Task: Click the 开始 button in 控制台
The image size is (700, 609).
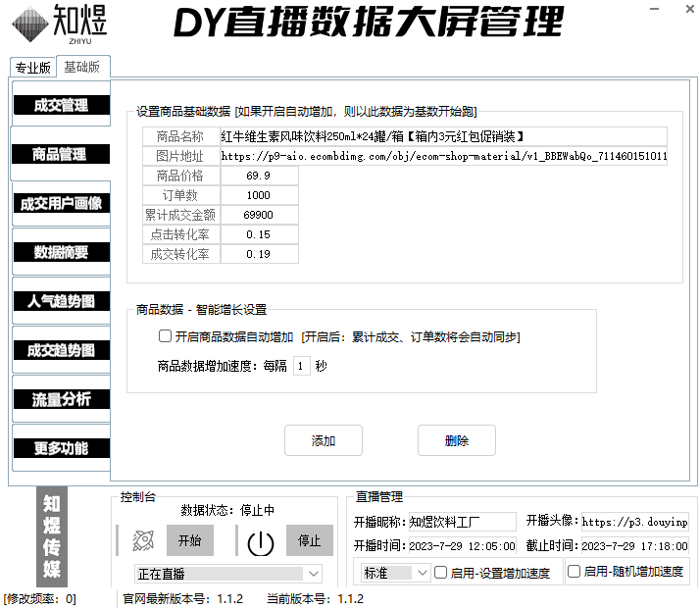Action: (x=190, y=540)
